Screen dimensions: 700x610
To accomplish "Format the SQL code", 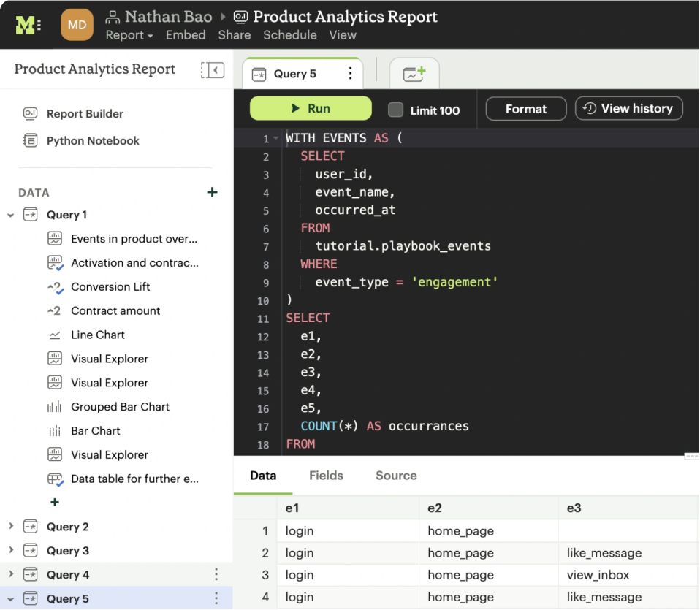I will point(525,108).
